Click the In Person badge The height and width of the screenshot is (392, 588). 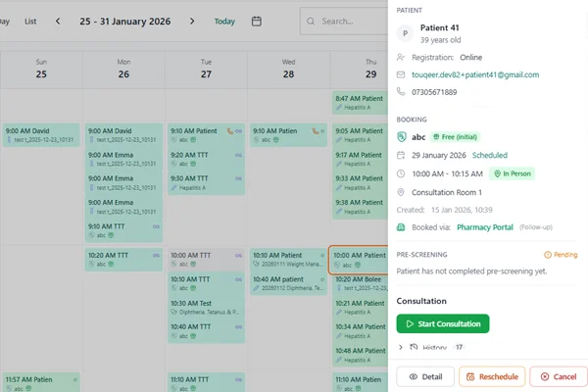click(513, 173)
